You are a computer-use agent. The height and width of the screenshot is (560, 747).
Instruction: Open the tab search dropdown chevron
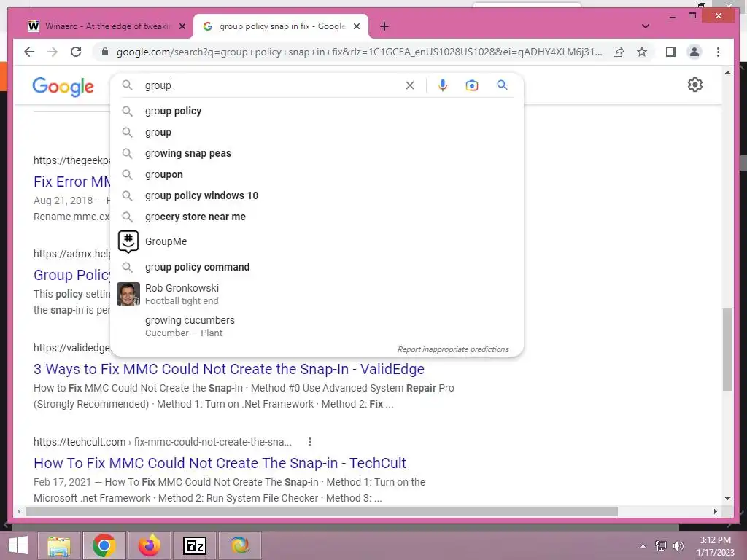646,26
